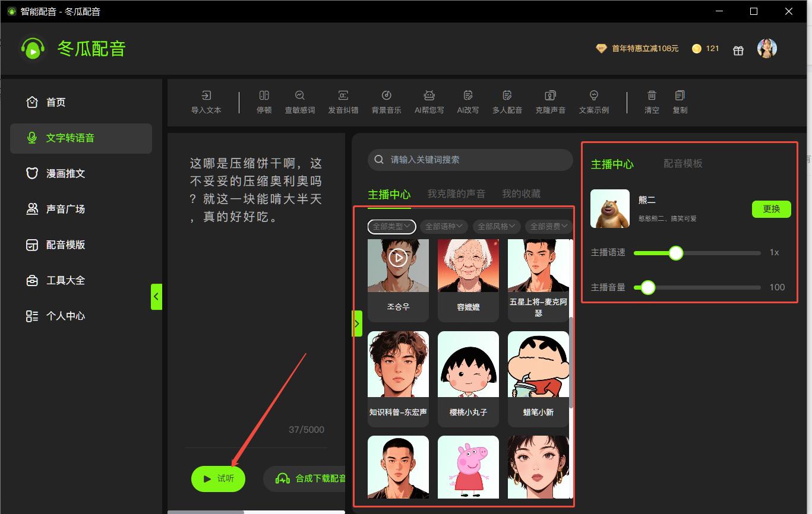Copy the script using 复制 icon

pyautogui.click(x=680, y=101)
